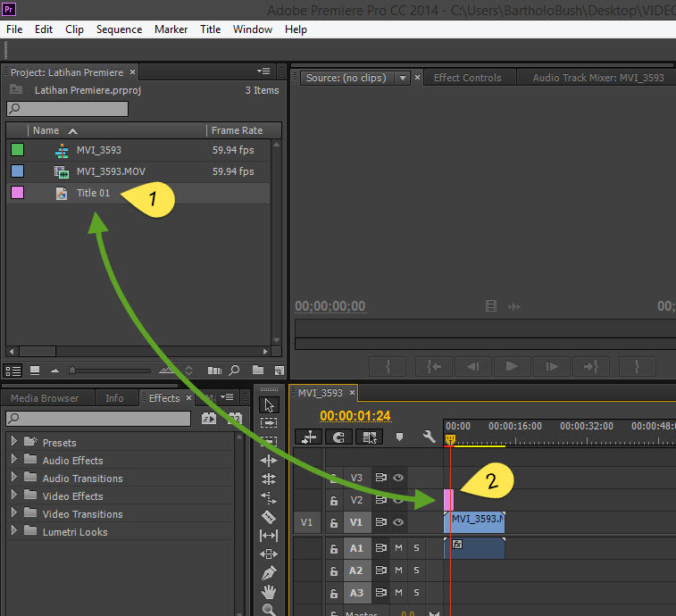The width and height of the screenshot is (676, 616).
Task: Filter effects by Accelerated Effects icon
Action: point(209,418)
